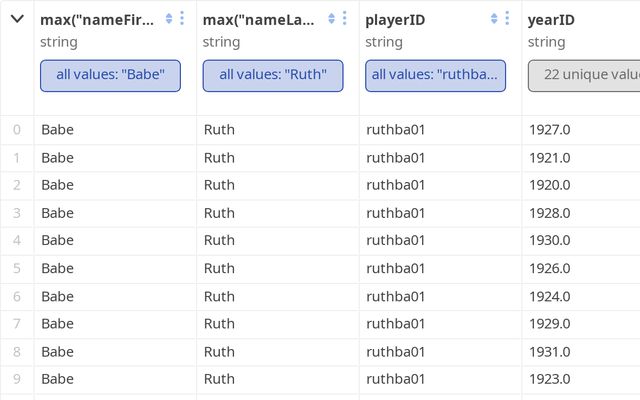
Task: Open the 'all values: "ruthba..."' summary chip
Action: [435, 75]
